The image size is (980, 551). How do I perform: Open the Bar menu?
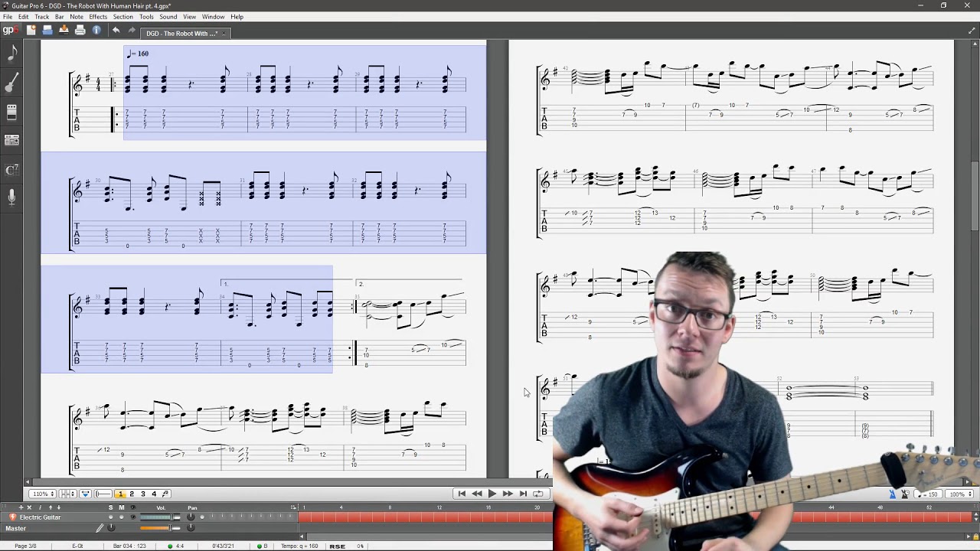pos(59,17)
